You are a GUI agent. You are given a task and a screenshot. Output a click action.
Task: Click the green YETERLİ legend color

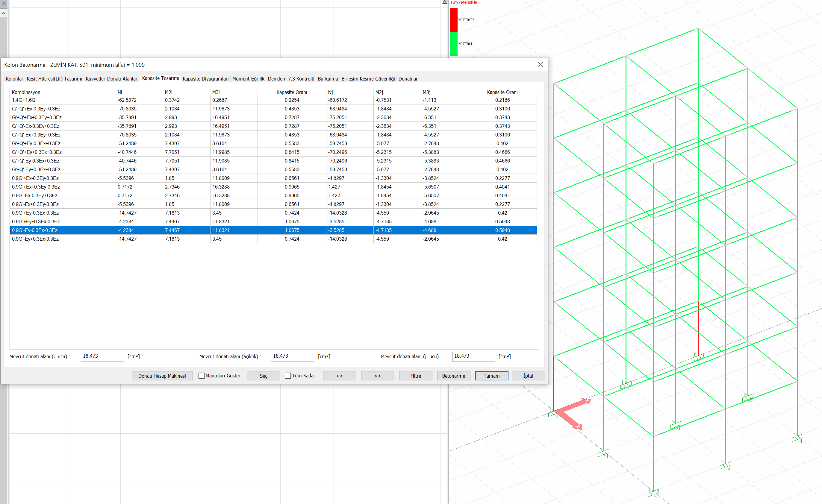(x=453, y=44)
